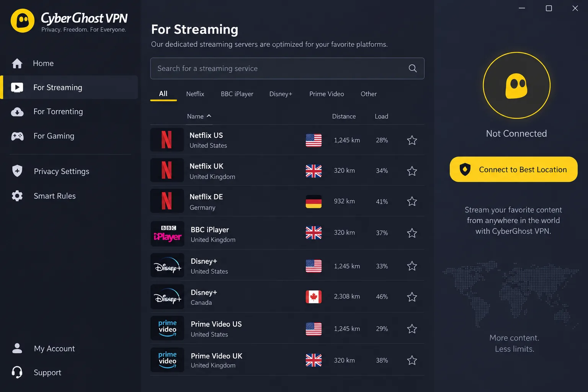Click the Netflix logo in the Netflix US row
The height and width of the screenshot is (392, 588).
click(167, 140)
